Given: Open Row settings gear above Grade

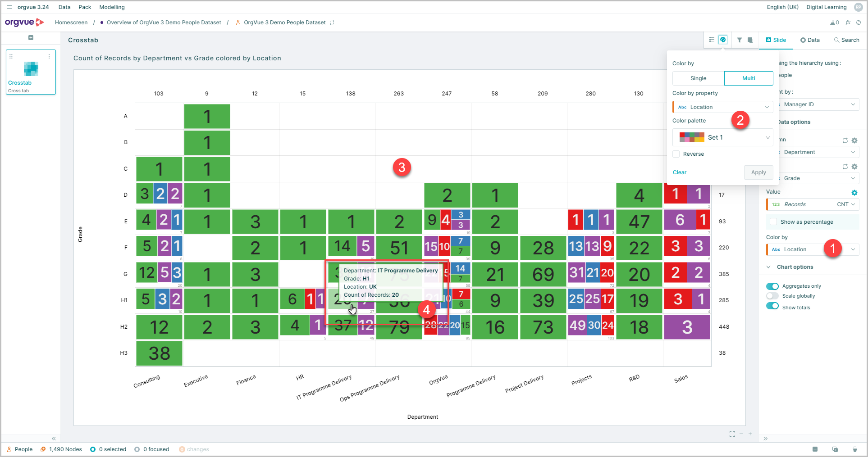Looking at the screenshot, I should coord(854,167).
